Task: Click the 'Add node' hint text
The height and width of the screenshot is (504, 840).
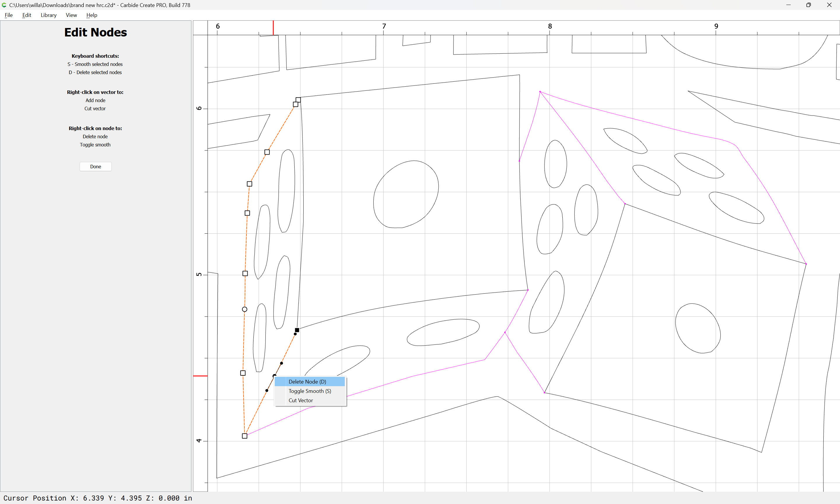Action: point(95,101)
